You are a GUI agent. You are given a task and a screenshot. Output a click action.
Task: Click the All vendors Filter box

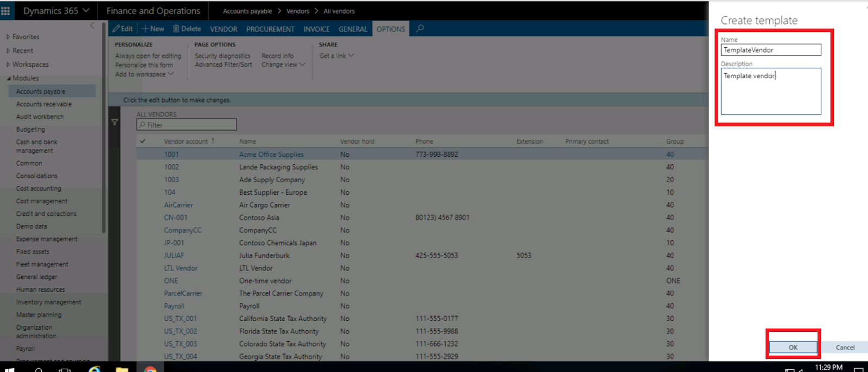[x=187, y=125]
